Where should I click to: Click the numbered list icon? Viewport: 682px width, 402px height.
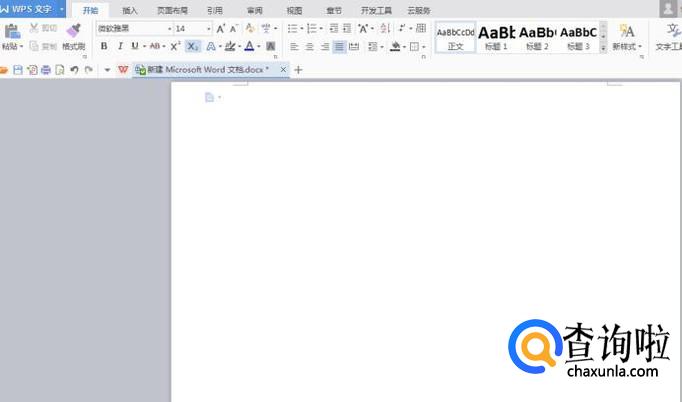[312, 29]
